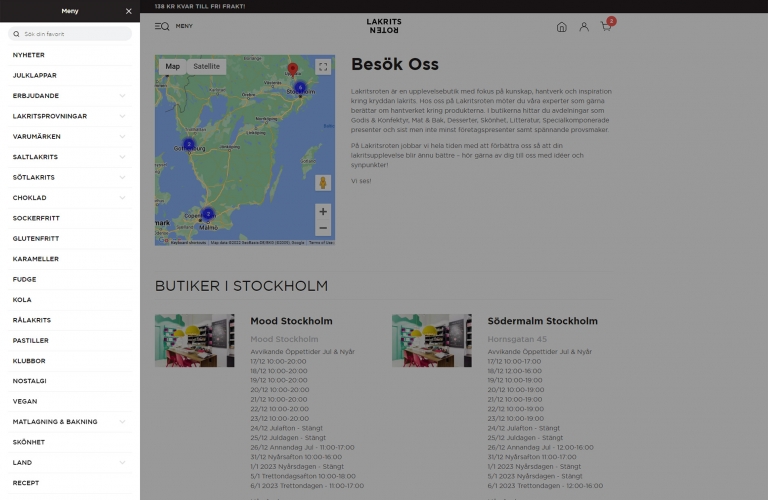768x500 pixels.
Task: Click the grey 'Mood Stockholm' address link
Action: 284,339
